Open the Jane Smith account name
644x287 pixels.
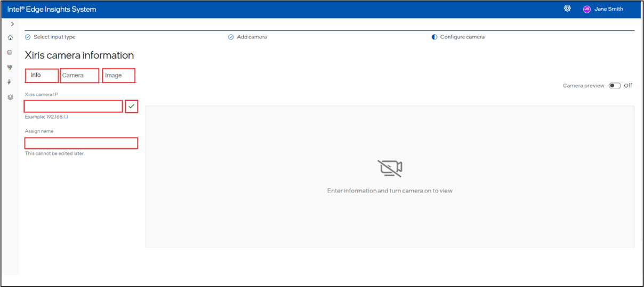coord(609,9)
